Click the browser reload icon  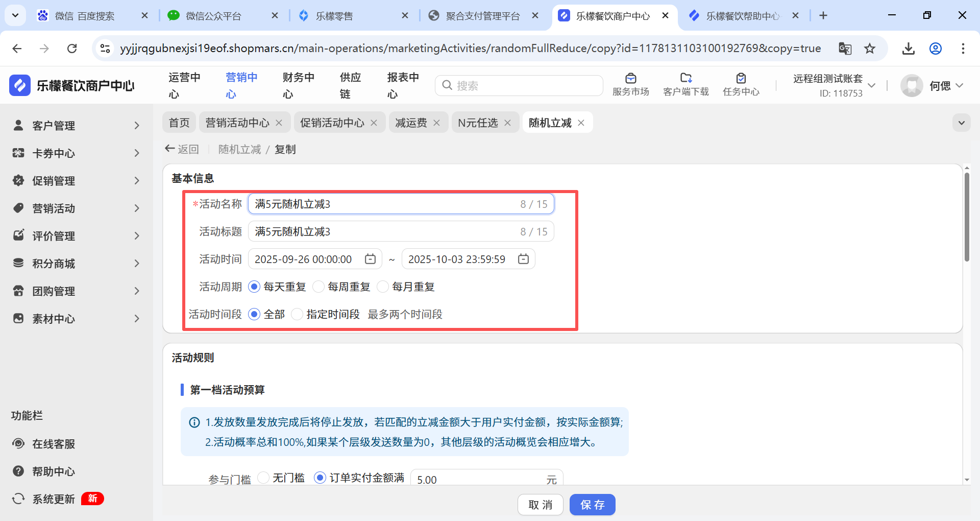(x=72, y=49)
